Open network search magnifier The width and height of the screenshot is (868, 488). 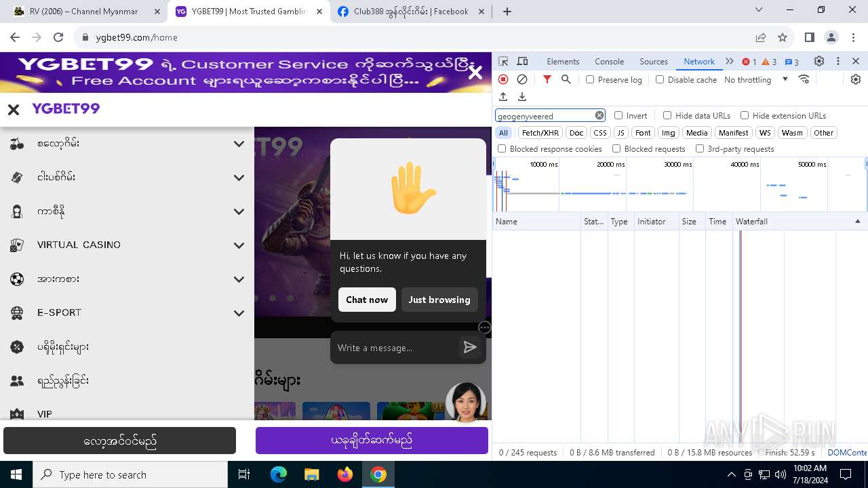point(566,79)
